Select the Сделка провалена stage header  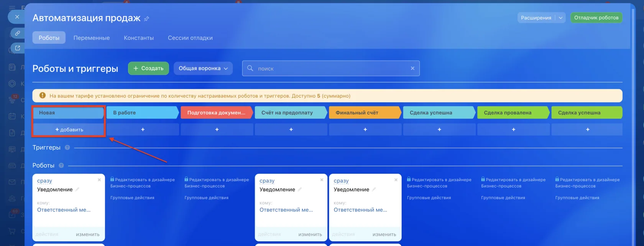(x=514, y=112)
